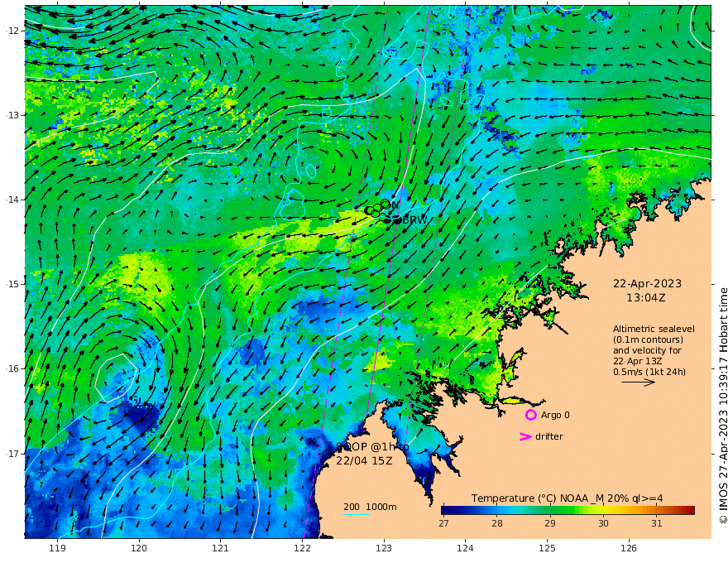The height and width of the screenshot is (563, 728).
Task: Click the 'and velocity for' legend line
Action: click(x=647, y=350)
